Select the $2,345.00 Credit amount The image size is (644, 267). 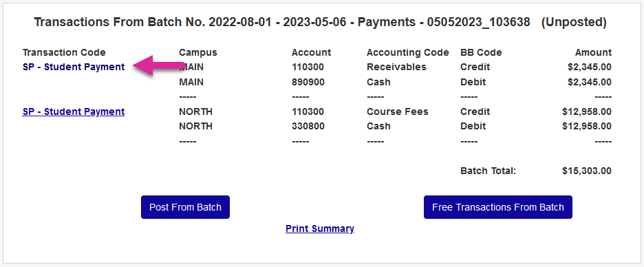[590, 67]
